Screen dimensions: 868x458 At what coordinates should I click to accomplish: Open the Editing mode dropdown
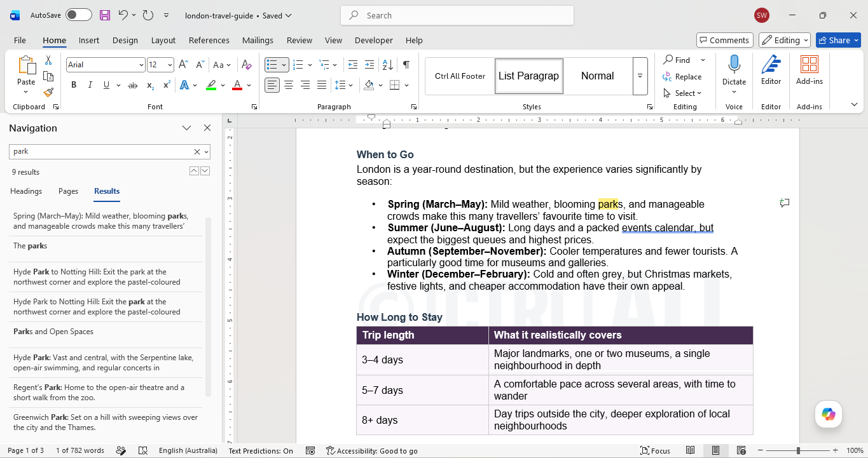[785, 40]
